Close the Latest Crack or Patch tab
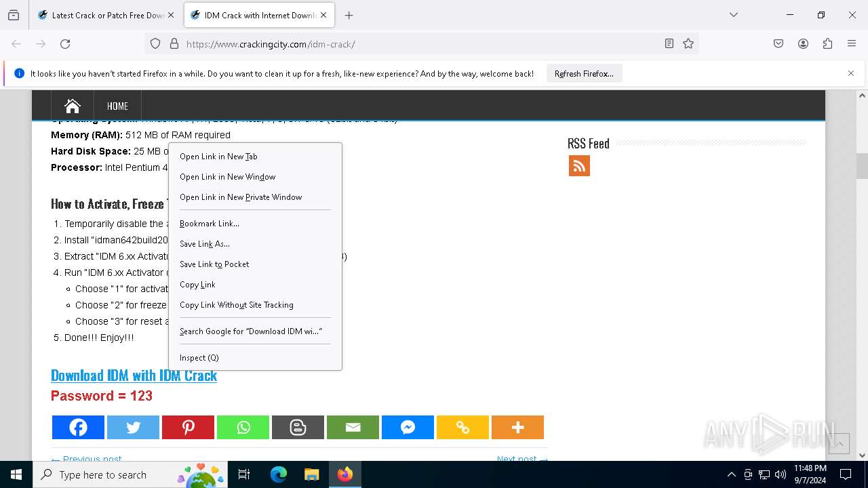Screen dimensions: 868x488 (x=171, y=15)
